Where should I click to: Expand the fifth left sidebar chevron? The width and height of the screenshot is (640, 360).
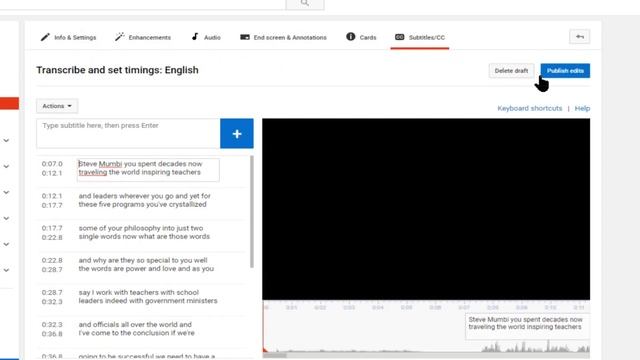6,244
